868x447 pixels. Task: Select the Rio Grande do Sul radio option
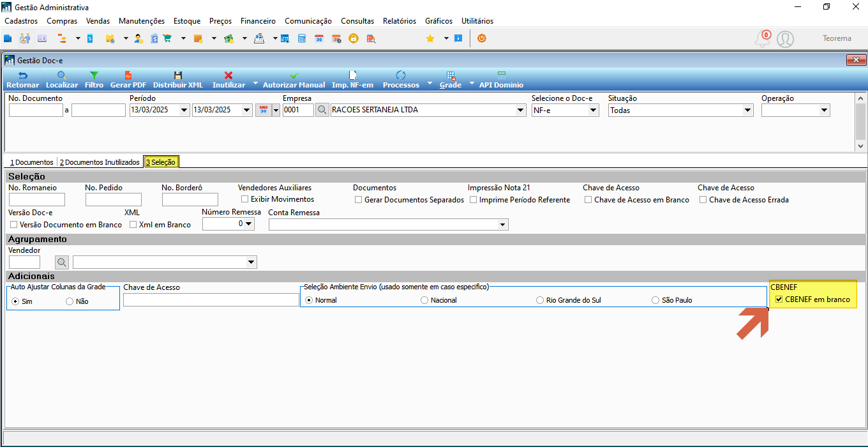pos(540,300)
